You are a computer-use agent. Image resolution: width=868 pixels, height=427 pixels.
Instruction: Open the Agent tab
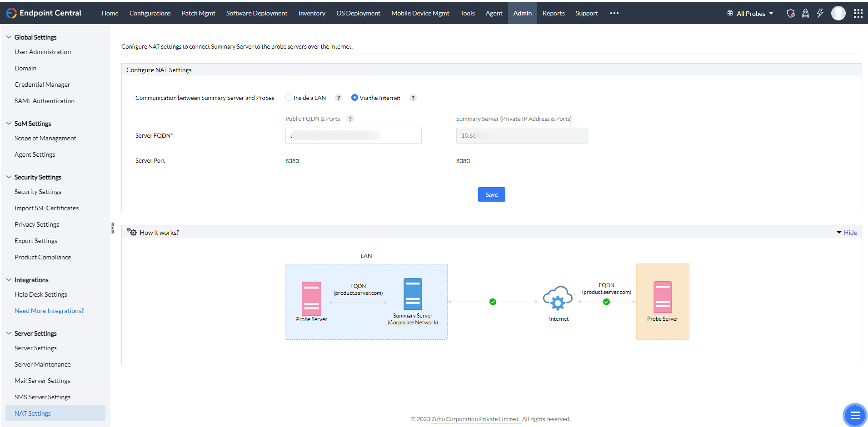click(x=494, y=13)
